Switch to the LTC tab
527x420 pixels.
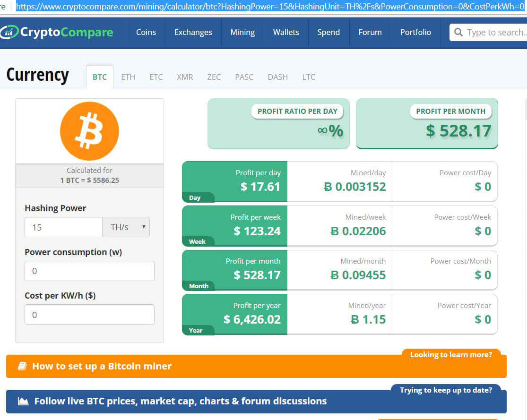click(308, 77)
